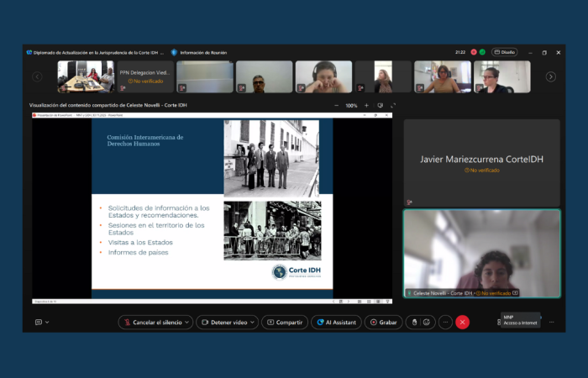The width and height of the screenshot is (588, 378).
Task: Raise hand using the hand icon
Action: (415, 322)
